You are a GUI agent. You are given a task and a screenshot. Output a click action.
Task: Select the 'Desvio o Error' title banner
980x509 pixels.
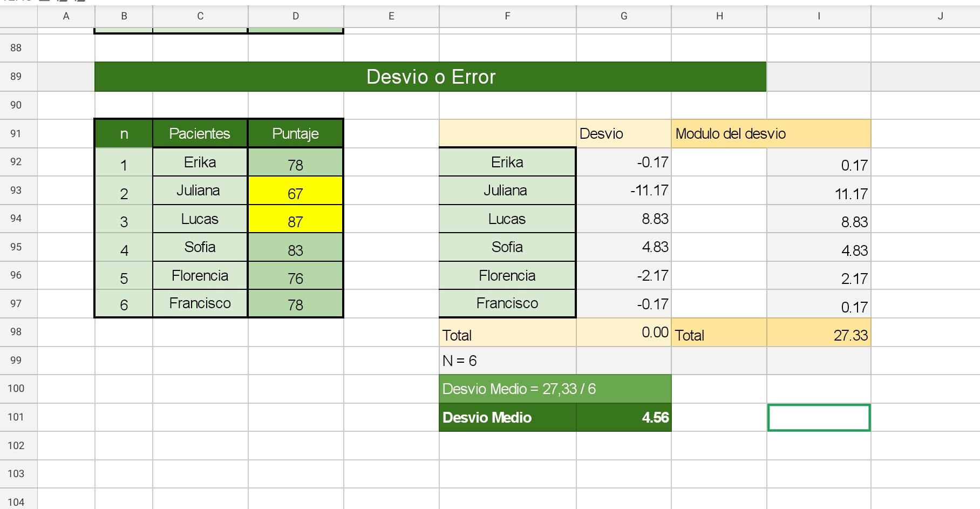point(430,77)
